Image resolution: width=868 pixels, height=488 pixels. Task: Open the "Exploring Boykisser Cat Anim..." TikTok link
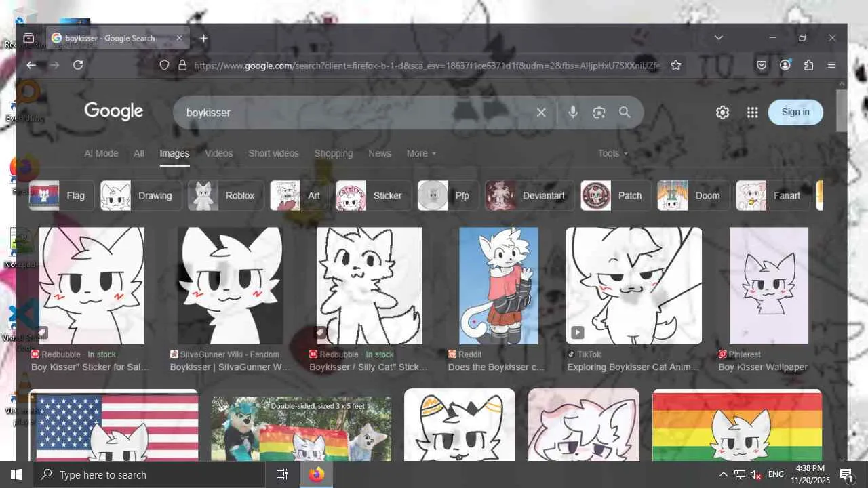(633, 367)
